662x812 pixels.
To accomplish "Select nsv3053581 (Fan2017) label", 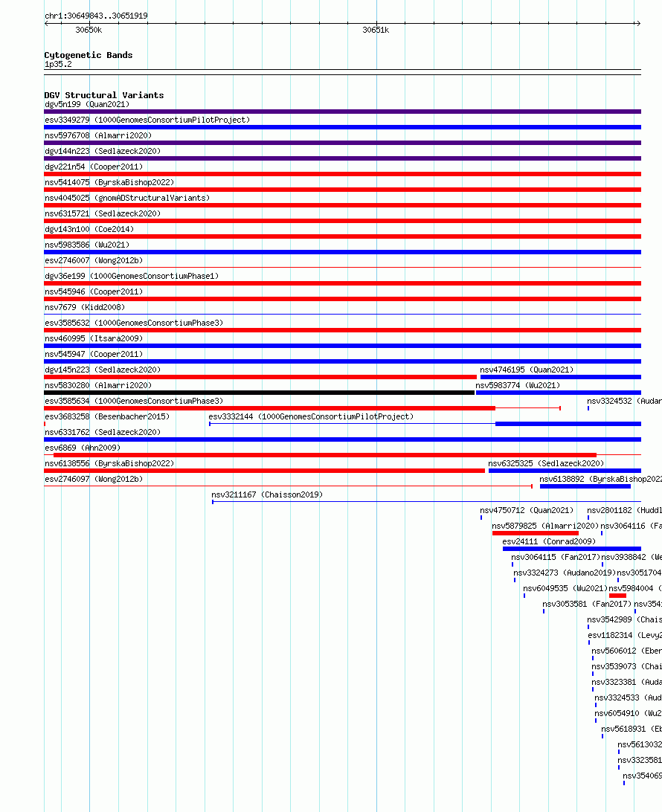I will (x=587, y=603).
